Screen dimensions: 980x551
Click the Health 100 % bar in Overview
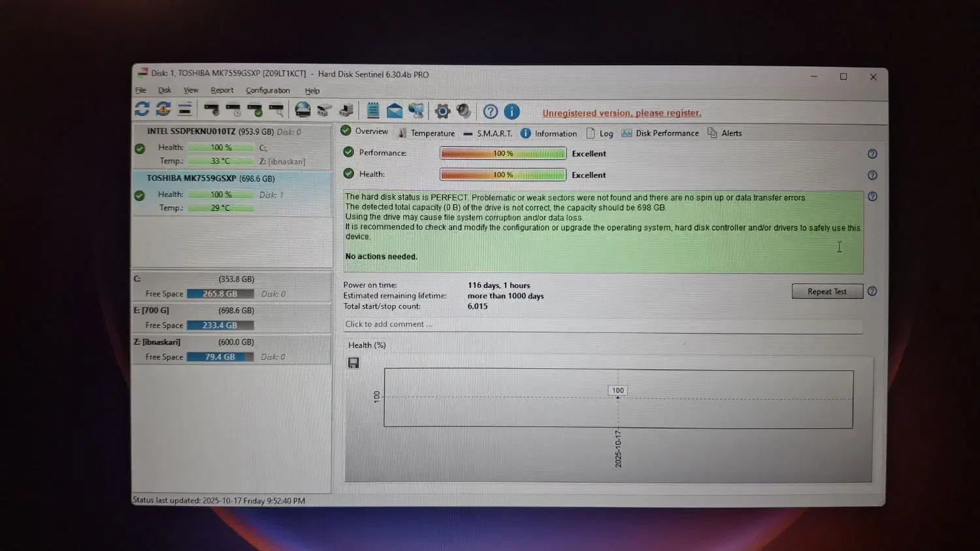point(503,175)
